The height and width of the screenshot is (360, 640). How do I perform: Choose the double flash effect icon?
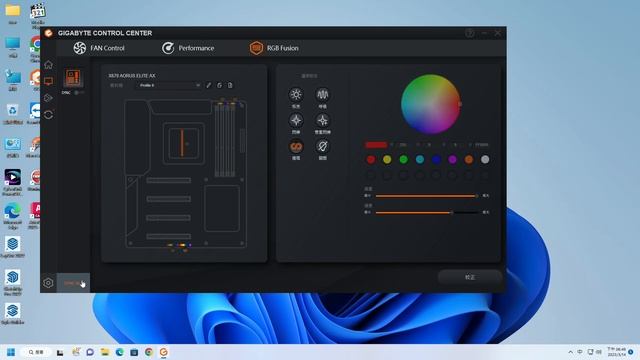coord(322,120)
